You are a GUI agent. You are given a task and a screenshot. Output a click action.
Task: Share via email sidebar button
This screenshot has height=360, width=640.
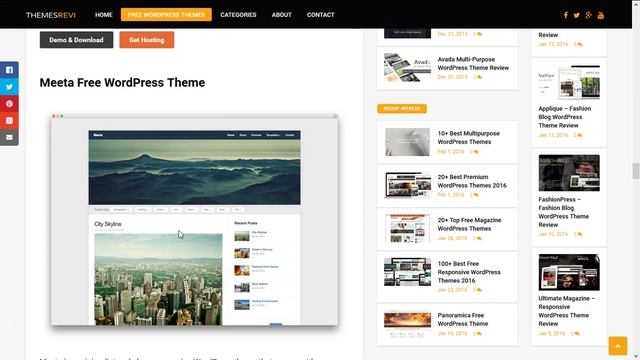[x=9, y=138]
